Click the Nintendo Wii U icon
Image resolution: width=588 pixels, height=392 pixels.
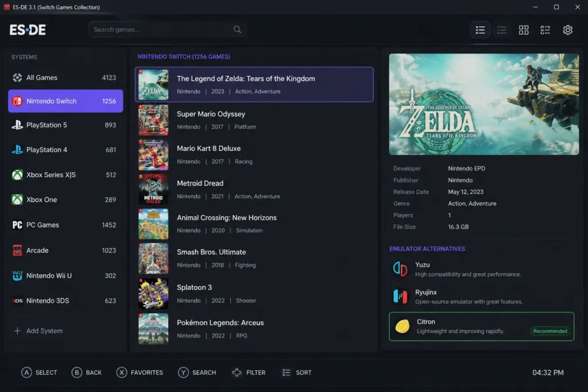[17, 275]
